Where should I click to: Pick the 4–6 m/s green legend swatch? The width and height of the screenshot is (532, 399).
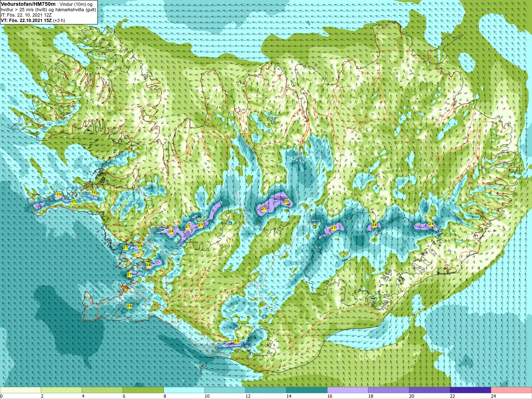click(x=102, y=390)
